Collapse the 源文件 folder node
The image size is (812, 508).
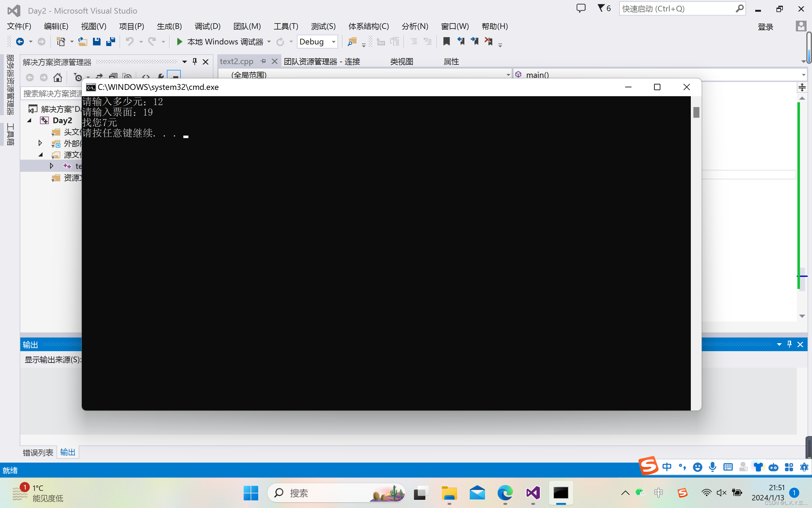(x=41, y=155)
